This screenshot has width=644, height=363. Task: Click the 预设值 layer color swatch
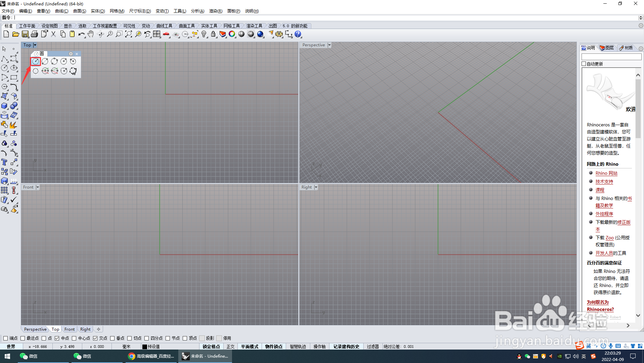point(145,347)
